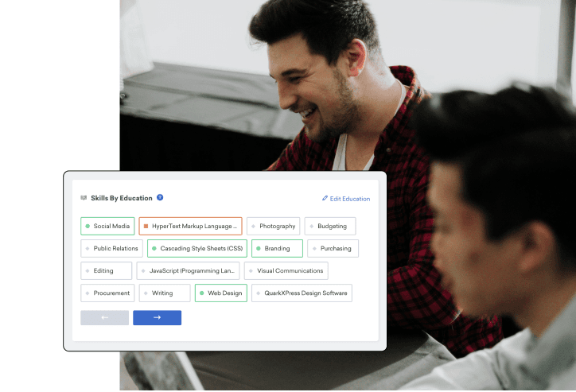Select QuarkXPress Design Software skill
This screenshot has height=392, width=576.
pos(302,293)
